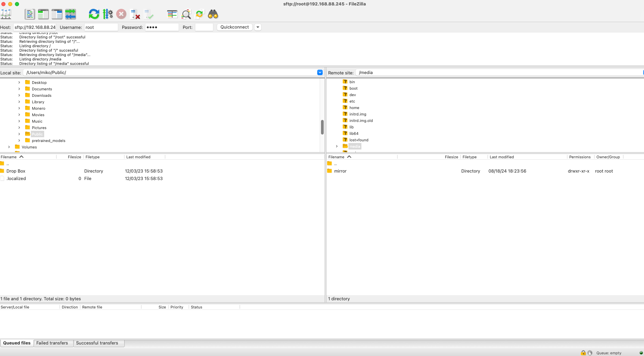Viewport: 644px width, 356px height.
Task: Toggle processing of transfer queue
Action: pyautogui.click(x=108, y=14)
